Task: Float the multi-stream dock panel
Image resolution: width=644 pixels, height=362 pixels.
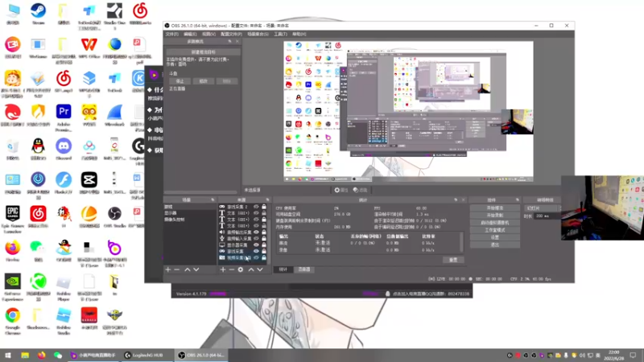Action: point(230,42)
